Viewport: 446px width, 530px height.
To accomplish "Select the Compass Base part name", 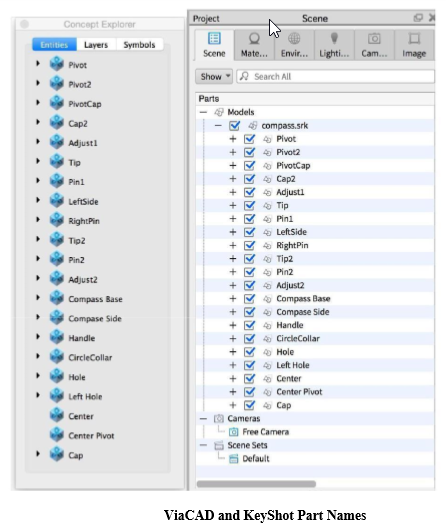I will 303,298.
